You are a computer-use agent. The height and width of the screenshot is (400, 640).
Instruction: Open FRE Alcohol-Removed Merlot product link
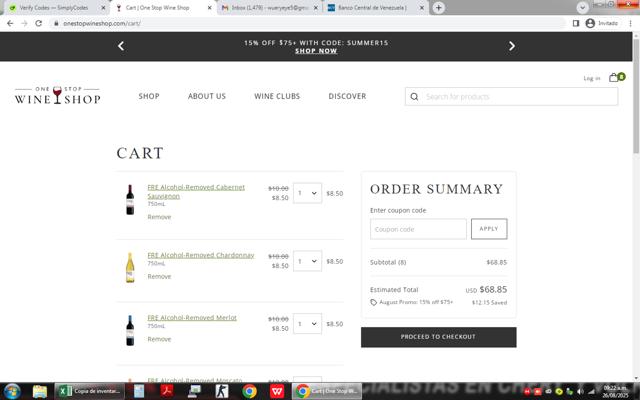pyautogui.click(x=192, y=318)
